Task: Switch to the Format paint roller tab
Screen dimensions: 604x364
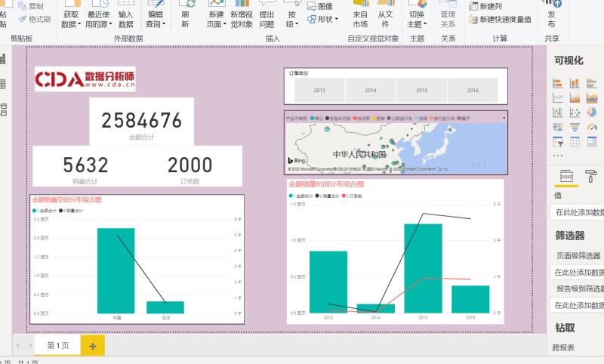Action: [590, 177]
